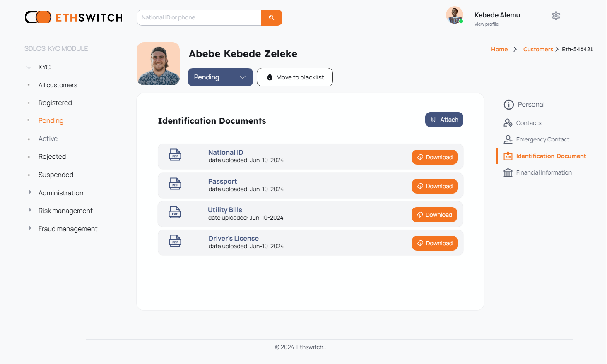Click the Utility Bills PDF file icon
The height and width of the screenshot is (364, 607).
175,212
